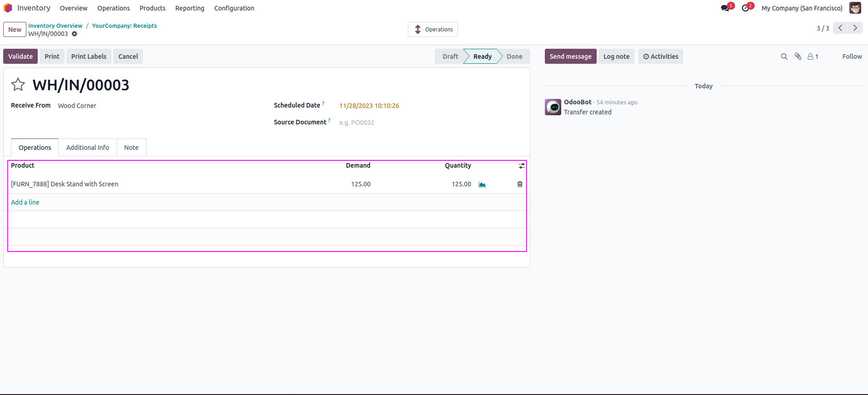Click the Validate button
This screenshot has height=395, width=868.
(20, 56)
